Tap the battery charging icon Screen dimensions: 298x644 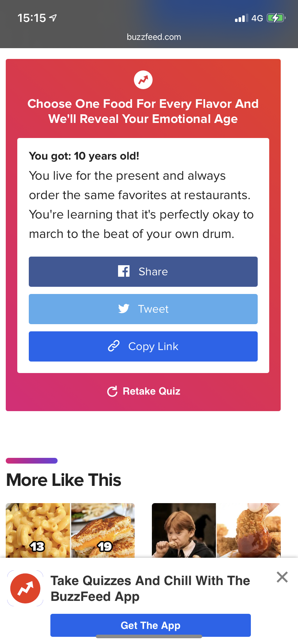click(x=276, y=18)
